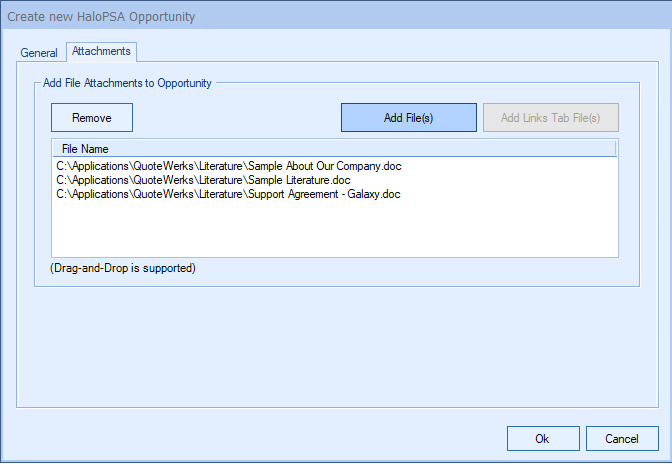The height and width of the screenshot is (464, 672).
Task: Confirm the dialog with Ok
Action: (542, 439)
